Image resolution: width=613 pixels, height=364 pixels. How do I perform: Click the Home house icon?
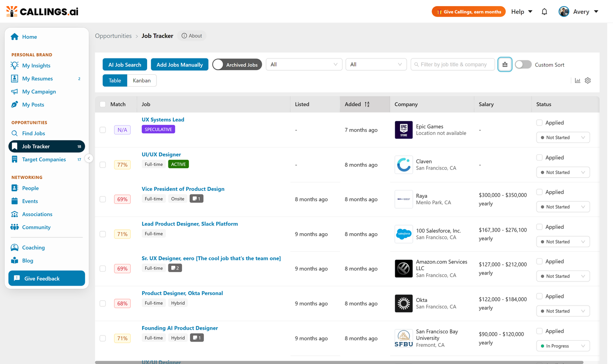(15, 37)
